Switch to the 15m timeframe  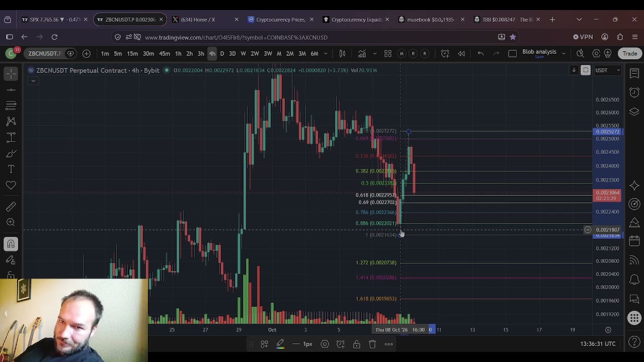coord(132,53)
